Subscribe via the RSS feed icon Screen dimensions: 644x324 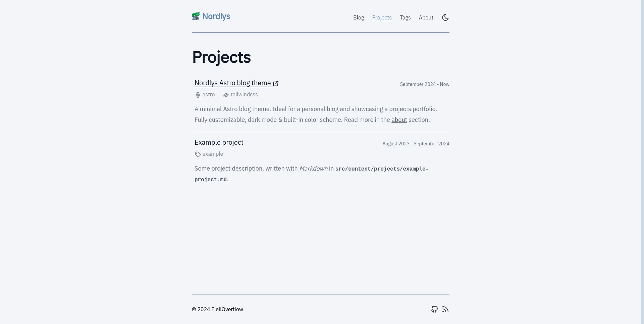tap(445, 309)
